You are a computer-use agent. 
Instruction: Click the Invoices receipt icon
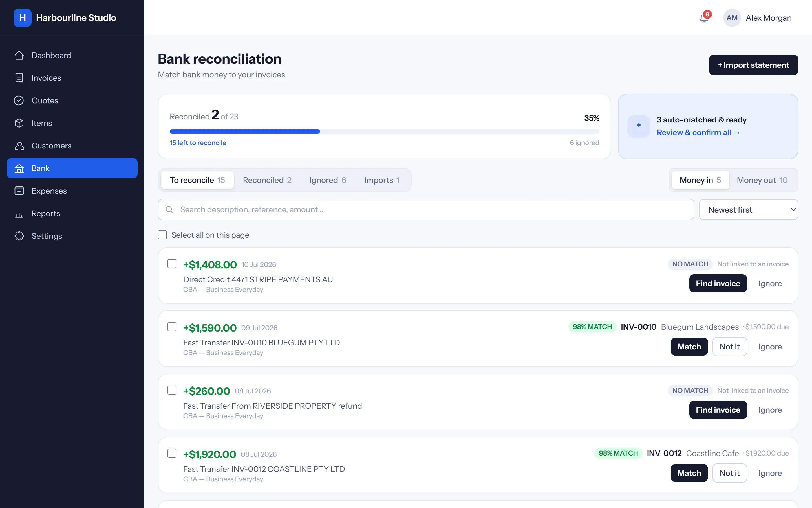point(19,78)
